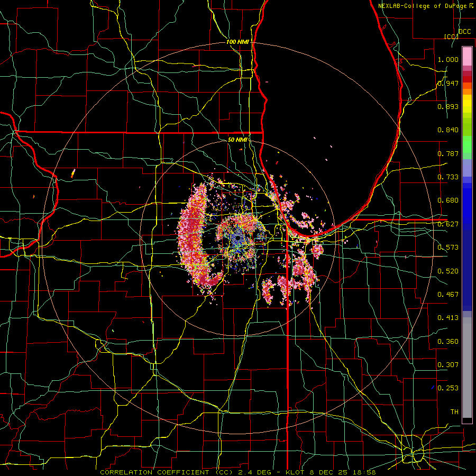Click the 0.733 color scale label
Screen dimensions: 476x476
(448, 177)
